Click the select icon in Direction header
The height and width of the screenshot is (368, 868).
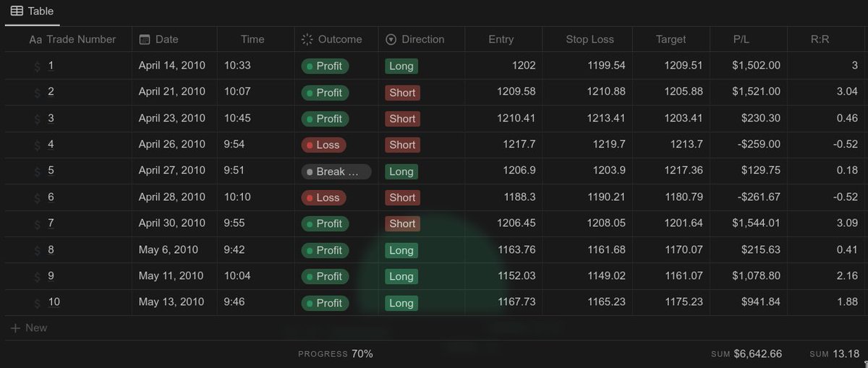click(391, 40)
